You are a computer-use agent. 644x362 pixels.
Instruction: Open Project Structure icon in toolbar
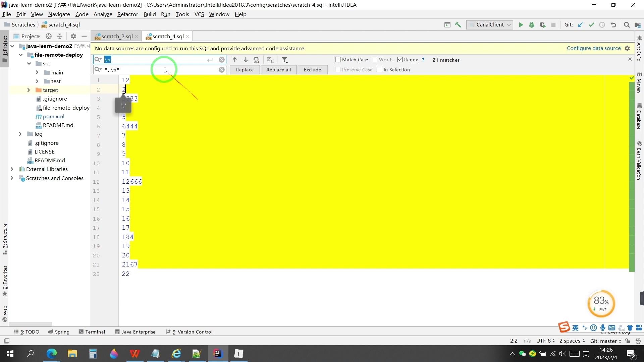(638, 25)
